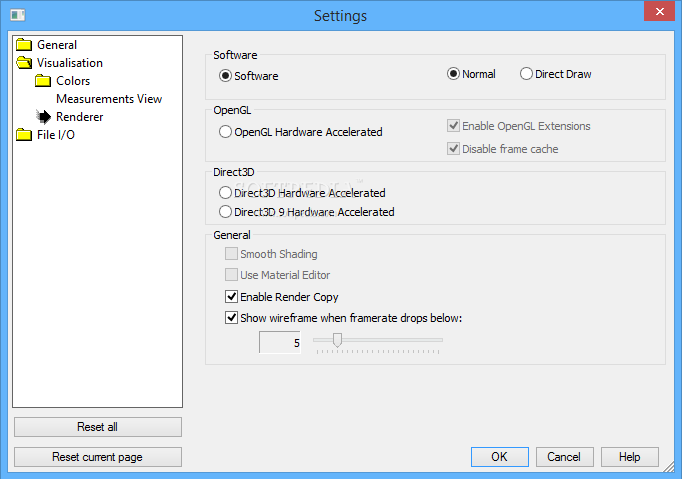The height and width of the screenshot is (479, 682).
Task: Select Direct3D Hardware Accelerated option
Action: 225,193
